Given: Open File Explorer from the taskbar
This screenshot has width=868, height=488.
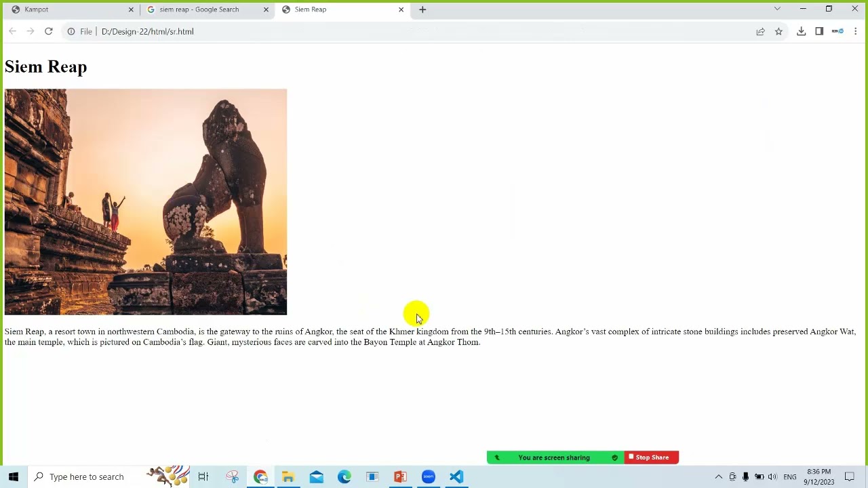Looking at the screenshot, I should [x=288, y=476].
